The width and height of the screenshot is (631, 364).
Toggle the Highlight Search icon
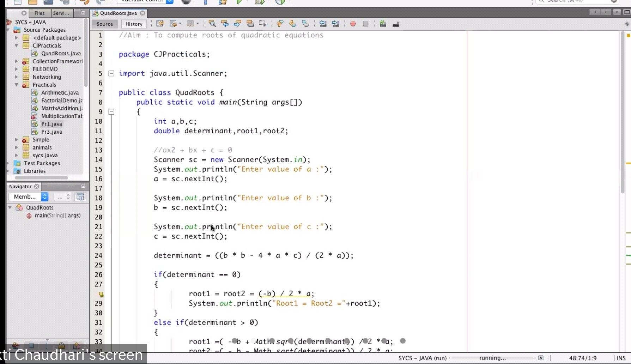click(250, 24)
